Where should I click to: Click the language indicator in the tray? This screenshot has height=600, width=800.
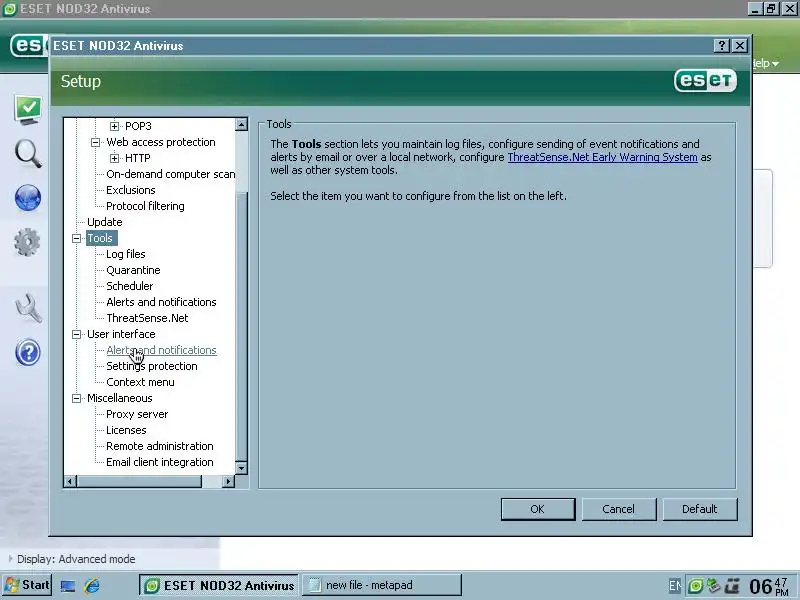(674, 586)
